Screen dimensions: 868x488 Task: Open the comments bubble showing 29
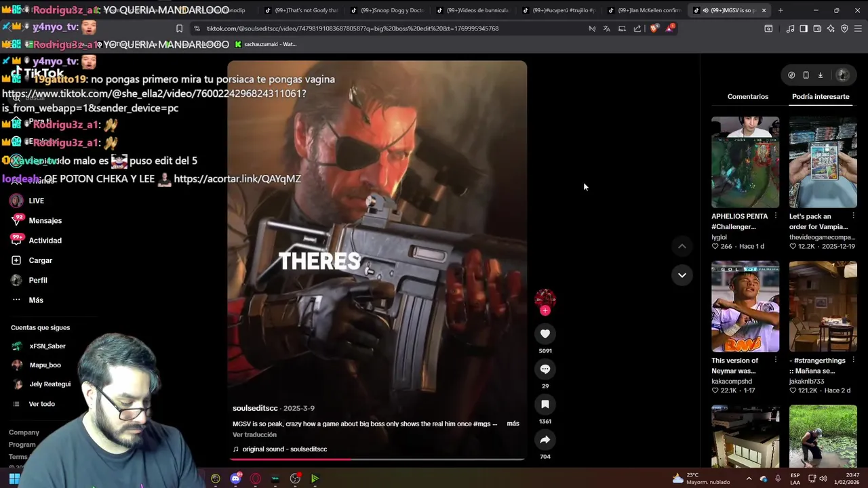[x=545, y=369]
